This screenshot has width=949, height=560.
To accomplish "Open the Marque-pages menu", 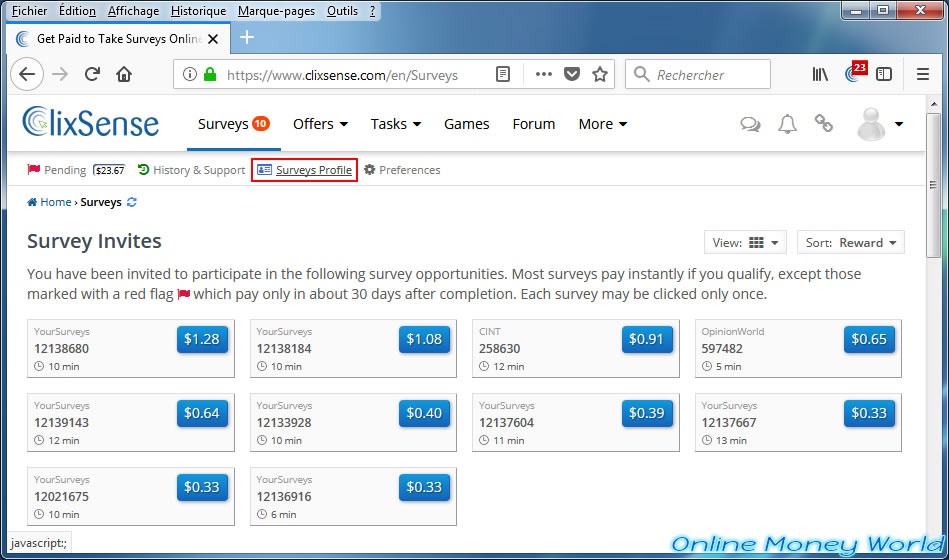I will [276, 11].
